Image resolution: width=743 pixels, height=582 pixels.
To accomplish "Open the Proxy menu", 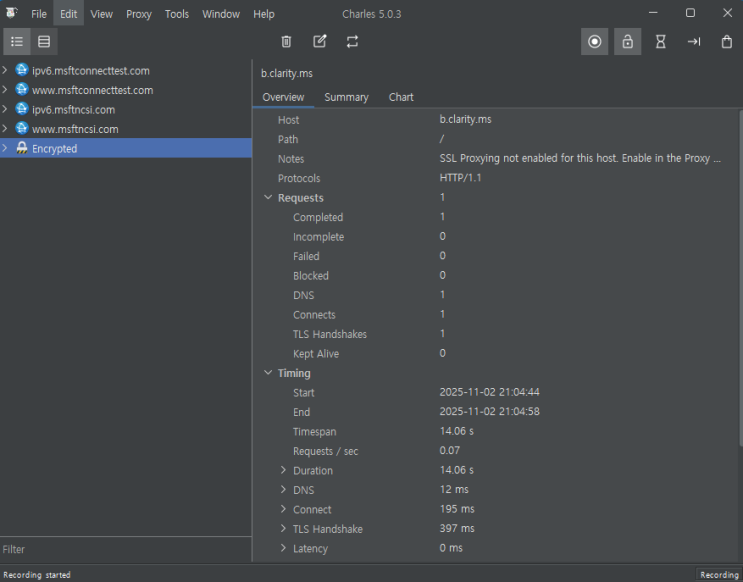I will (x=139, y=14).
